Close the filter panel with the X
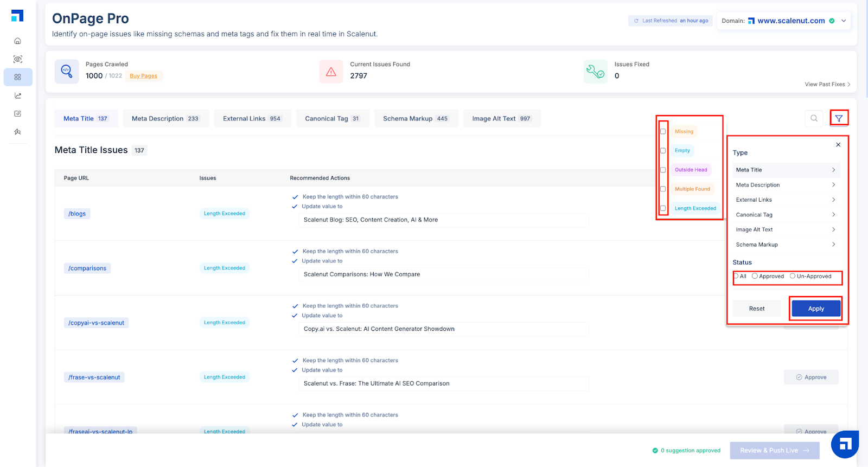868x467 pixels. coord(838,145)
